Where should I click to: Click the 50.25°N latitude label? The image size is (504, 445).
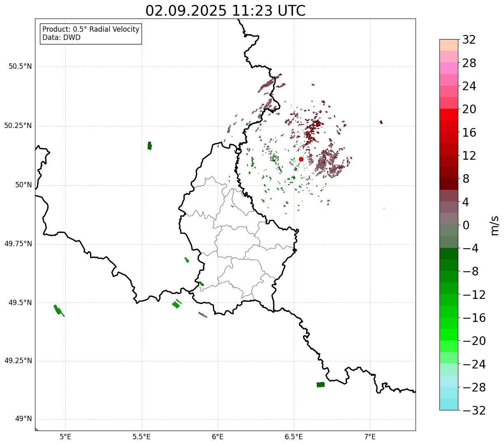point(18,126)
